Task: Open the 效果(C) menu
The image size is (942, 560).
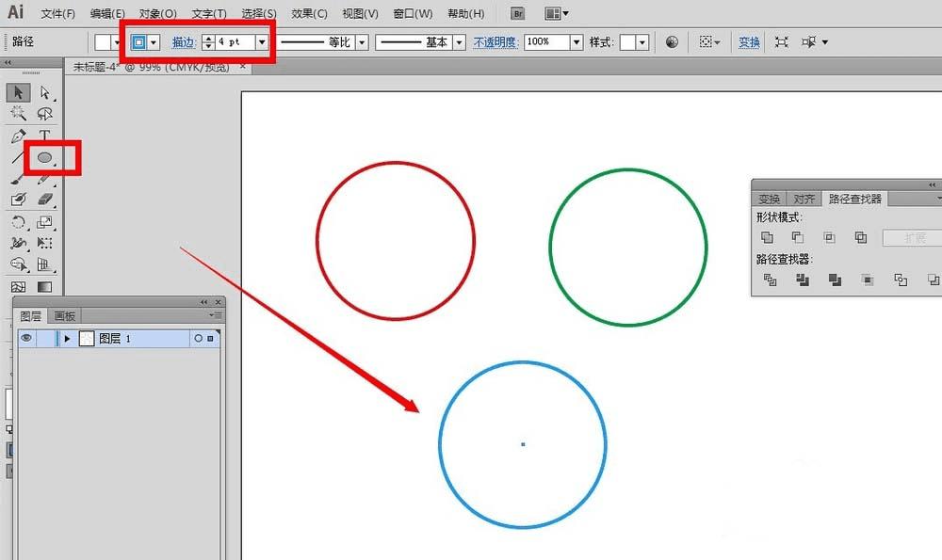Action: (x=309, y=13)
